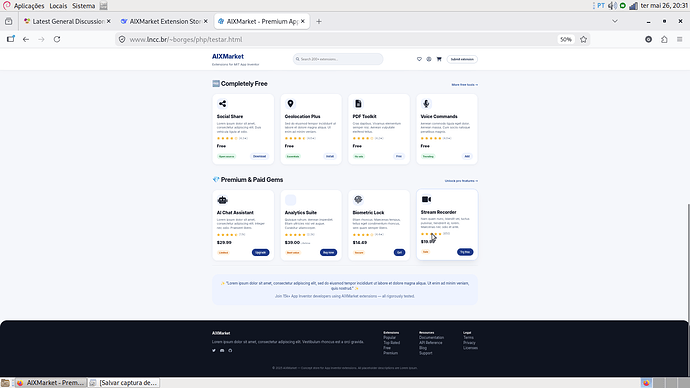
Task: Expand the list all tabs chevron
Action: pyautogui.click(x=615, y=21)
